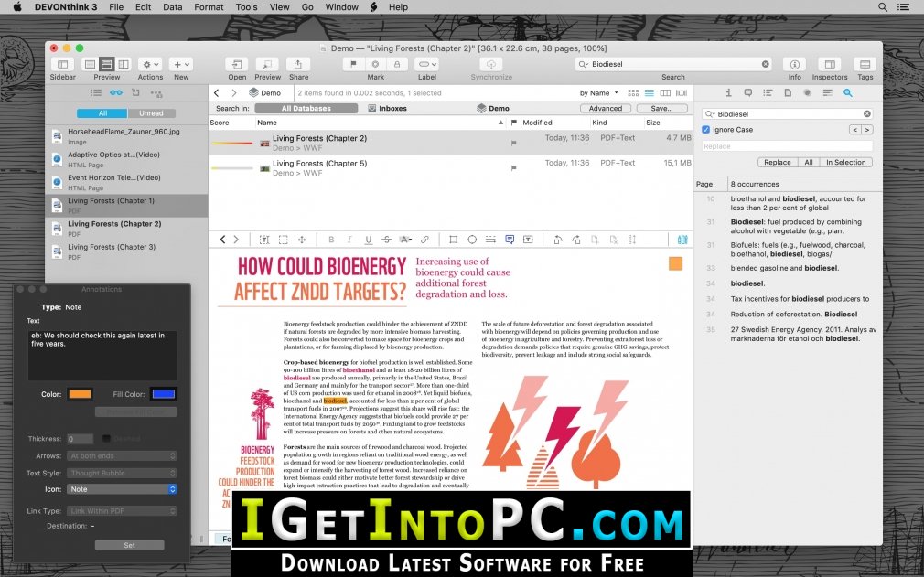Select the oval annotation tool icon

coord(472,240)
